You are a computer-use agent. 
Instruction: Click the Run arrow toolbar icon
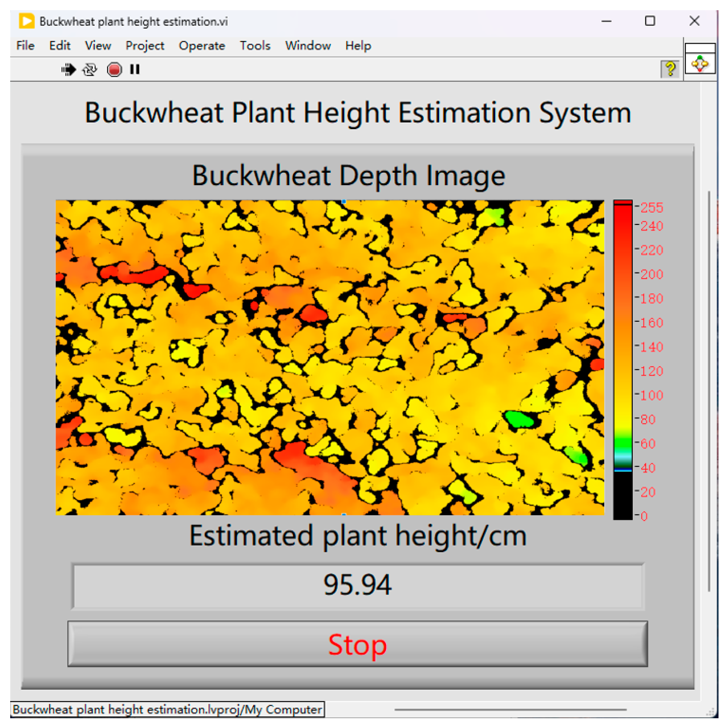[68, 69]
